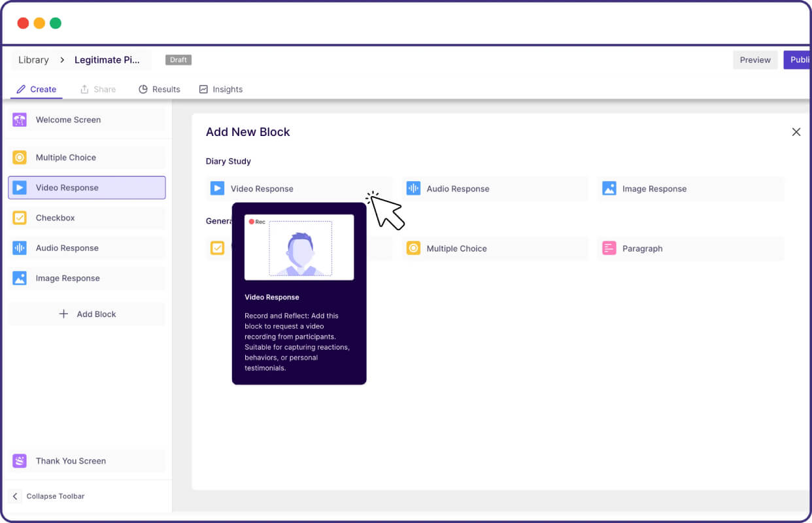Add Image Response from Diary Study
Image resolution: width=812 pixels, height=523 pixels.
point(690,188)
